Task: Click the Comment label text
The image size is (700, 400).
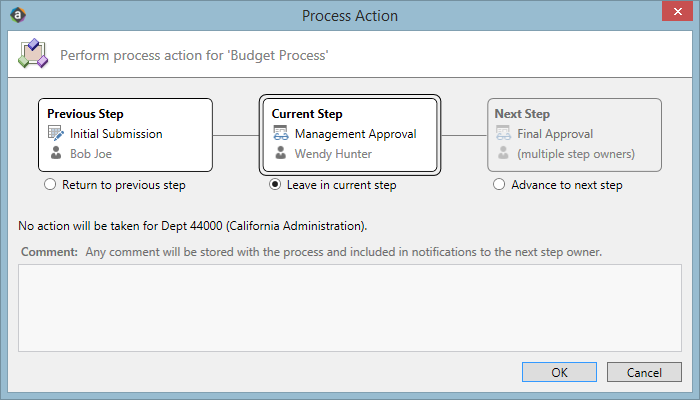Action: [49, 252]
